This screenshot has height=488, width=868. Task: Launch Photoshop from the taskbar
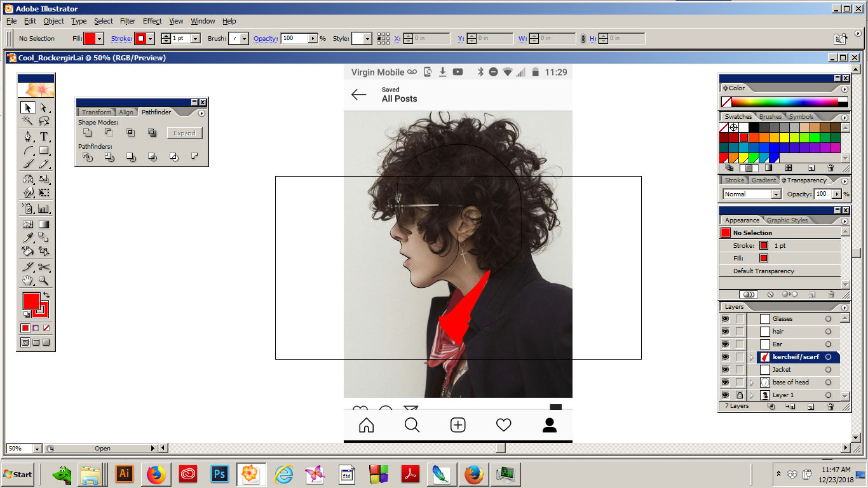pyautogui.click(x=219, y=474)
